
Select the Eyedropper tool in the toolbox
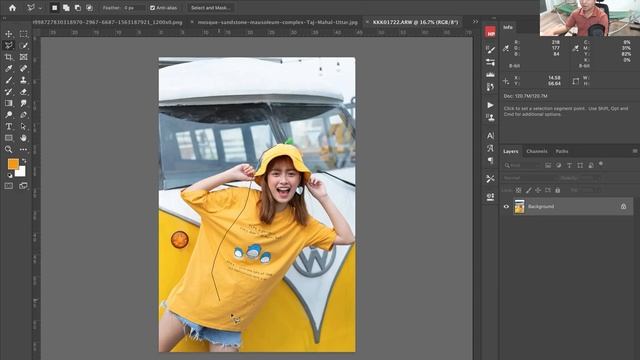9,69
